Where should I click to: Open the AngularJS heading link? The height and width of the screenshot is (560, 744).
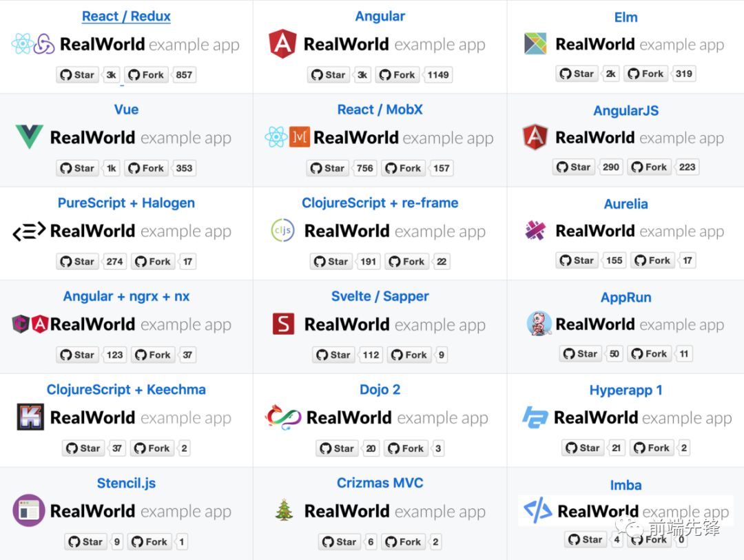(626, 111)
